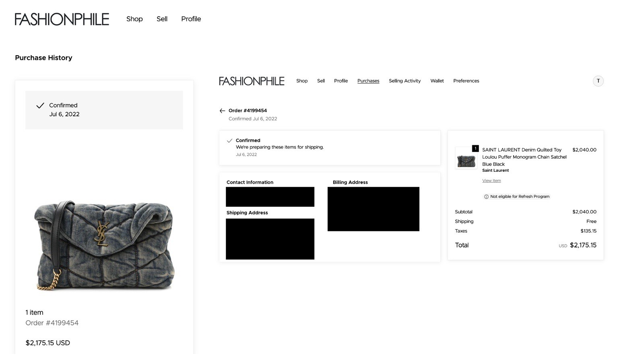The width and height of the screenshot is (644, 356).
Task: Open the Selling Activity tab
Action: 405,81
